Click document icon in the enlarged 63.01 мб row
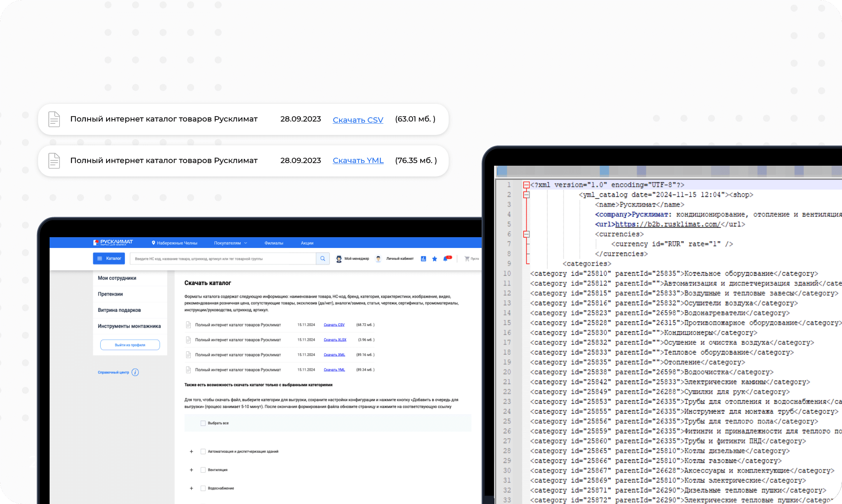Screen dimensions: 842x504 tap(54, 119)
